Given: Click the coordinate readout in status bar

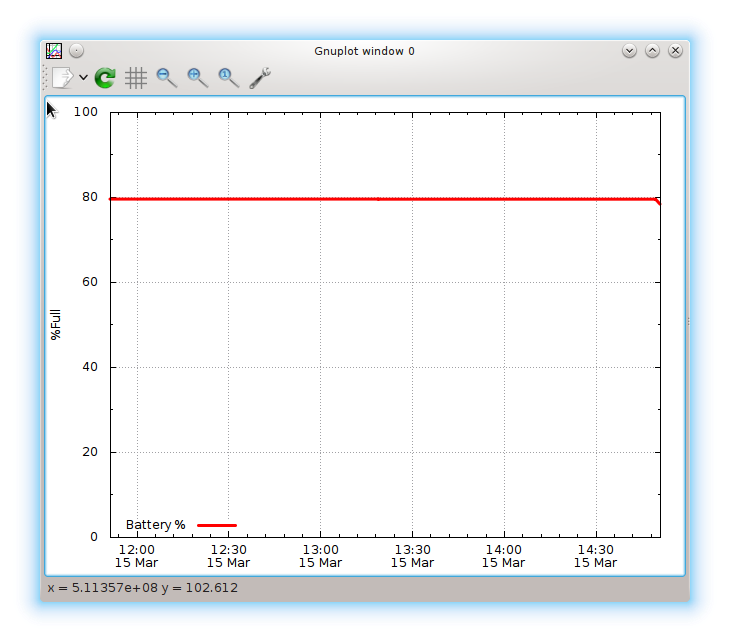Looking at the screenshot, I should pyautogui.click(x=143, y=588).
